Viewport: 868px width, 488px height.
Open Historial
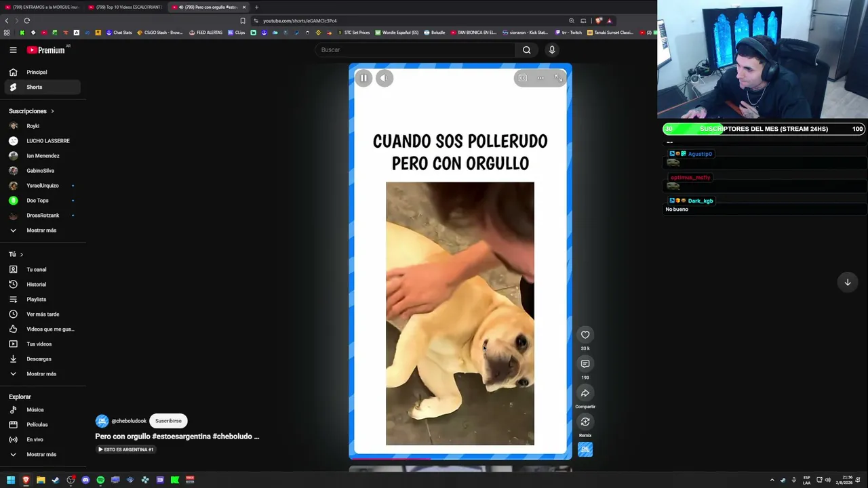click(x=42, y=285)
